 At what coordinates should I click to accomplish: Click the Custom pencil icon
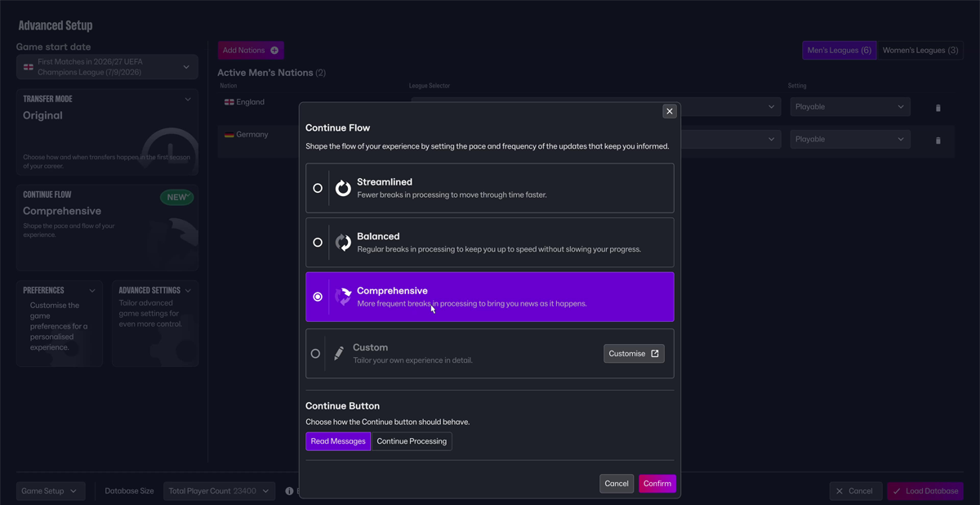[x=339, y=354]
